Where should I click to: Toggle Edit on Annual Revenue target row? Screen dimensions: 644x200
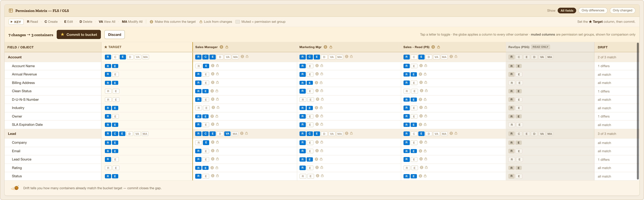tap(115, 74)
